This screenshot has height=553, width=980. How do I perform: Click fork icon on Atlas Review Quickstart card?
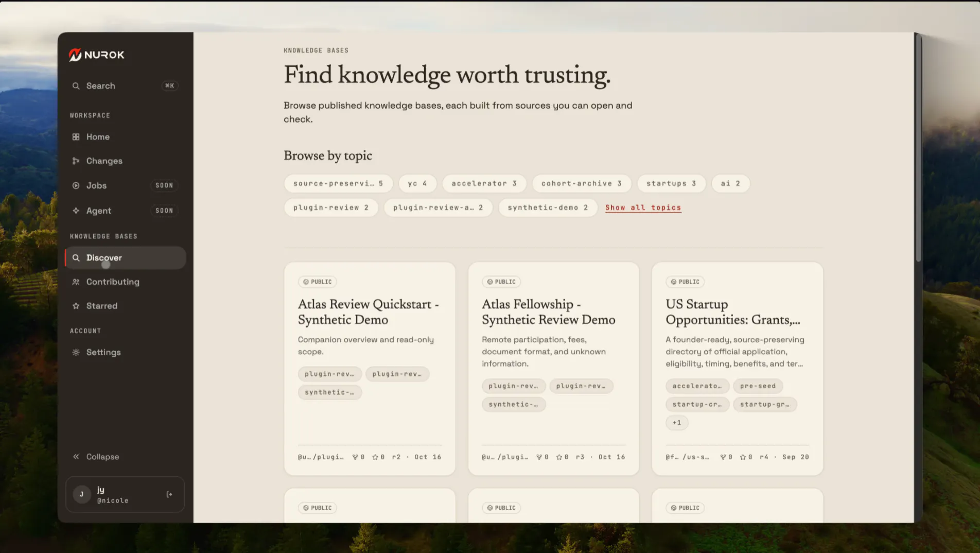point(355,457)
